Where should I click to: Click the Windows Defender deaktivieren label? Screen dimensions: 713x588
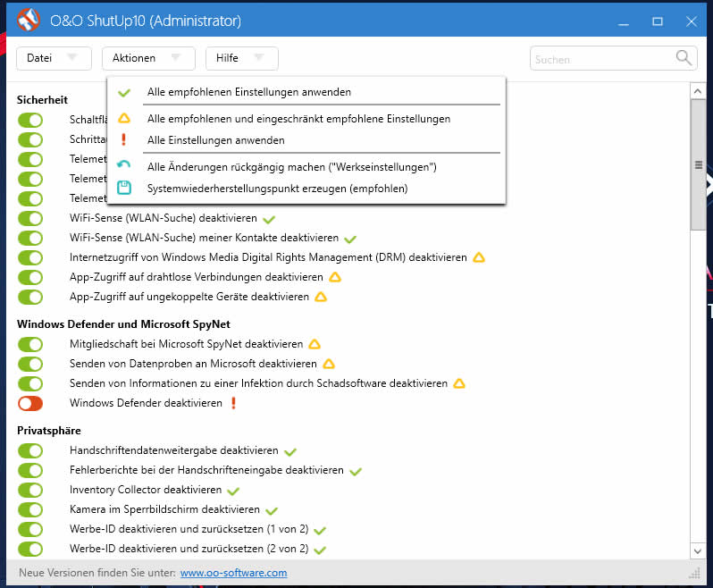(146, 403)
